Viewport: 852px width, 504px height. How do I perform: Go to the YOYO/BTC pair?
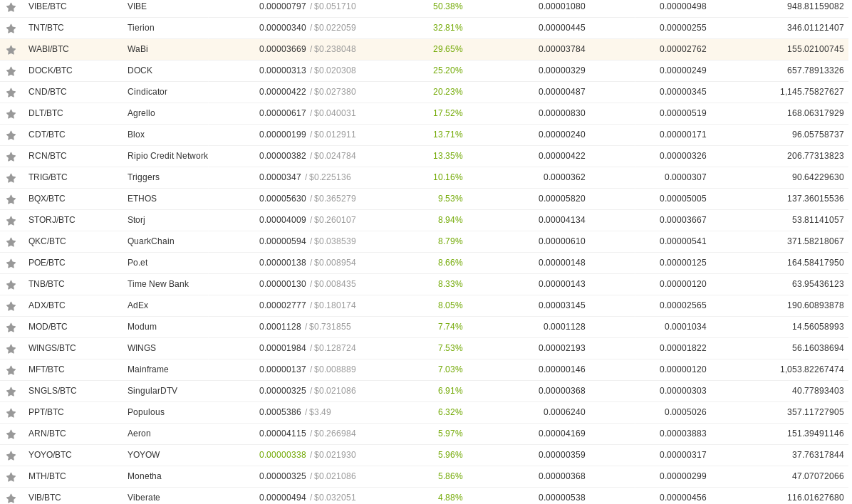(50, 455)
